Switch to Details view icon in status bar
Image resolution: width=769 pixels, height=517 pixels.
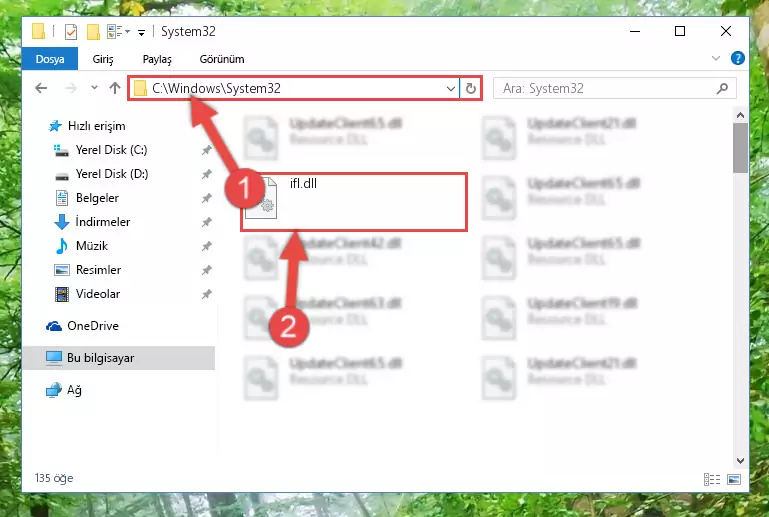pos(712,479)
